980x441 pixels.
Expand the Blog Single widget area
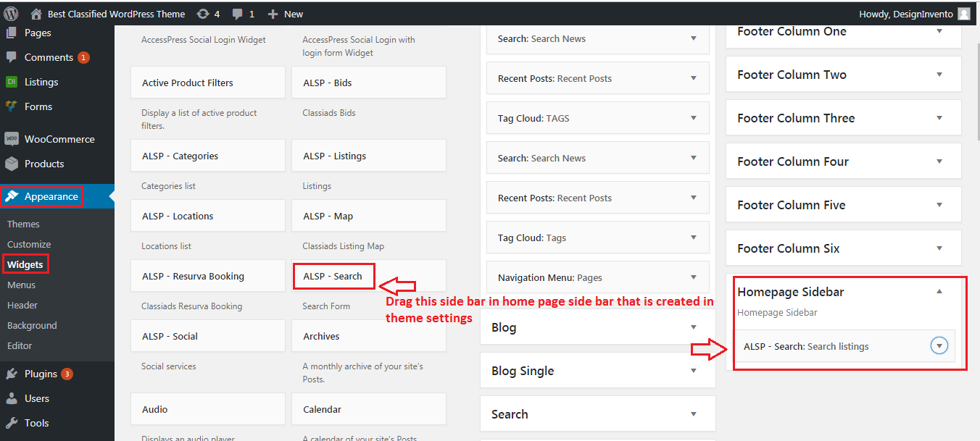pos(693,371)
